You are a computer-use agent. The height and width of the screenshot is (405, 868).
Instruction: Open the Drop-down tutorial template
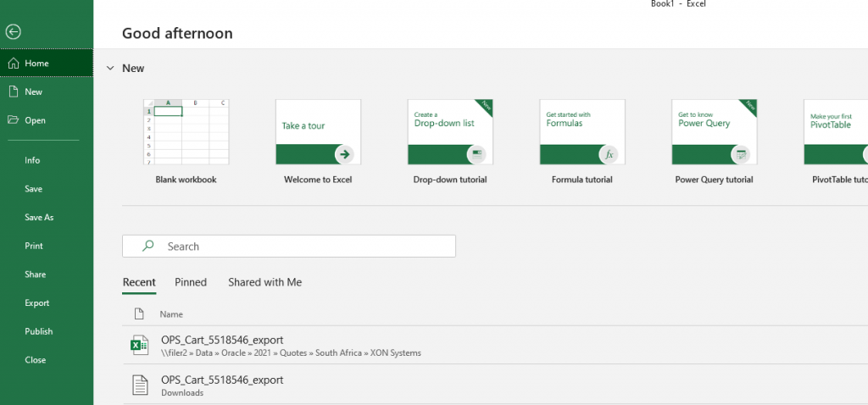tap(450, 133)
